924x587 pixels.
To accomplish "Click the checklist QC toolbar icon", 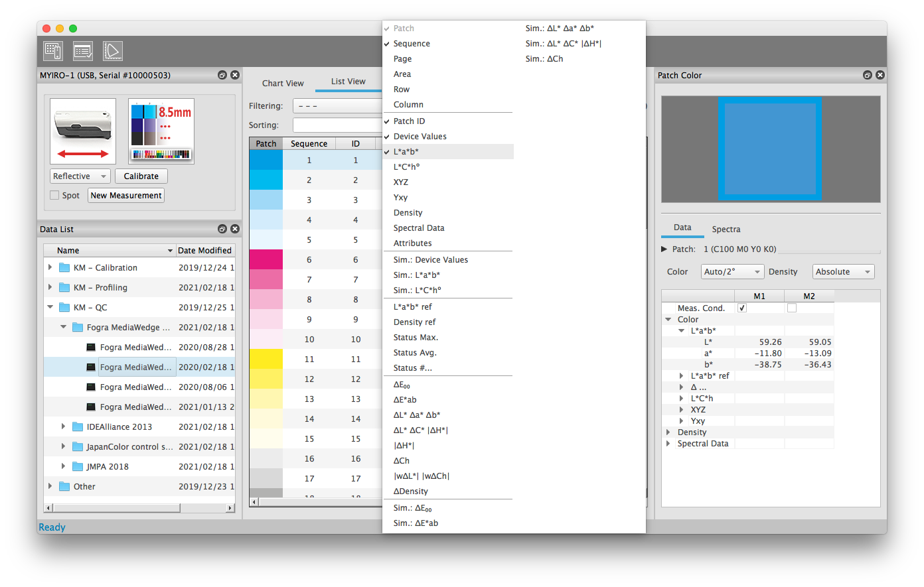I will [83, 51].
